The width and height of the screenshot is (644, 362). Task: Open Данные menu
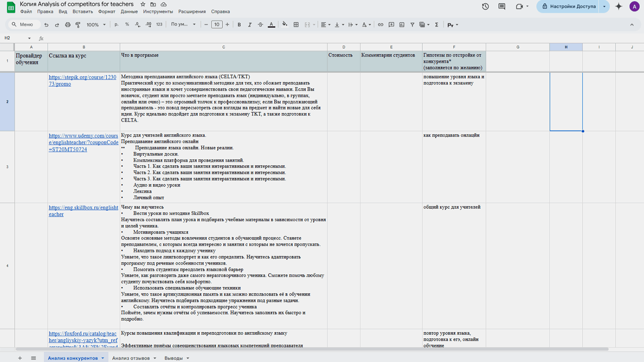point(129,12)
